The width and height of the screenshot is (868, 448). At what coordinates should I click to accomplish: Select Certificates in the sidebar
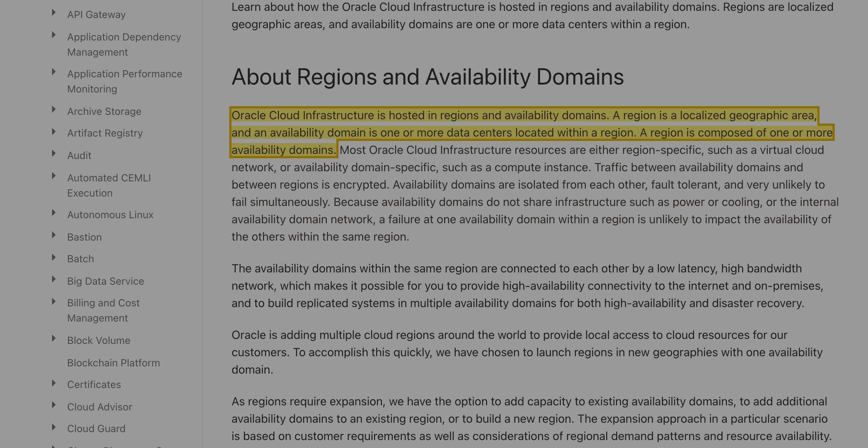[94, 385]
